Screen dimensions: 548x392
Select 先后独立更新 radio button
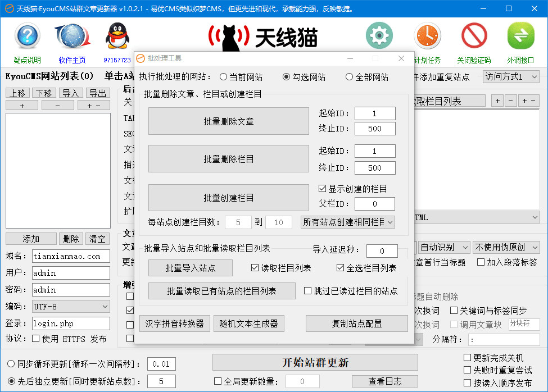point(11,381)
